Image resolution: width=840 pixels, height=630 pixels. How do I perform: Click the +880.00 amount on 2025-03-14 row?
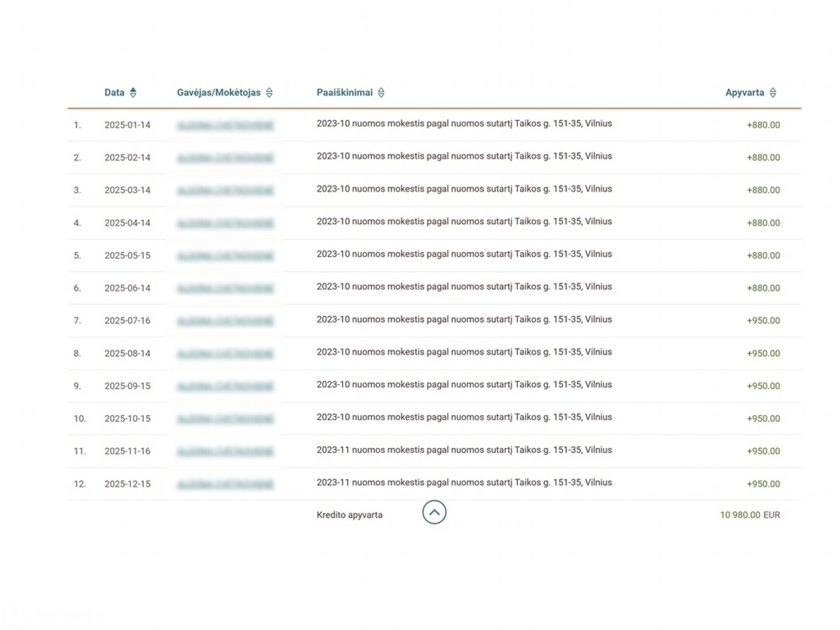763,190
